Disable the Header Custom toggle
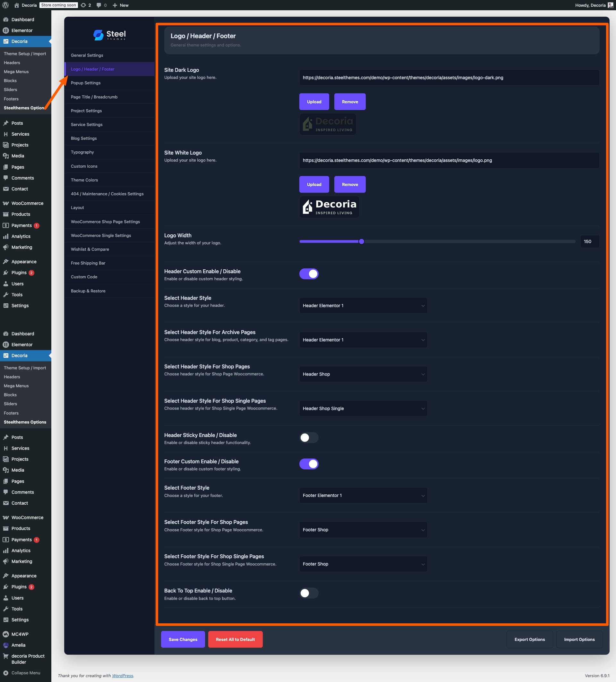 click(309, 274)
